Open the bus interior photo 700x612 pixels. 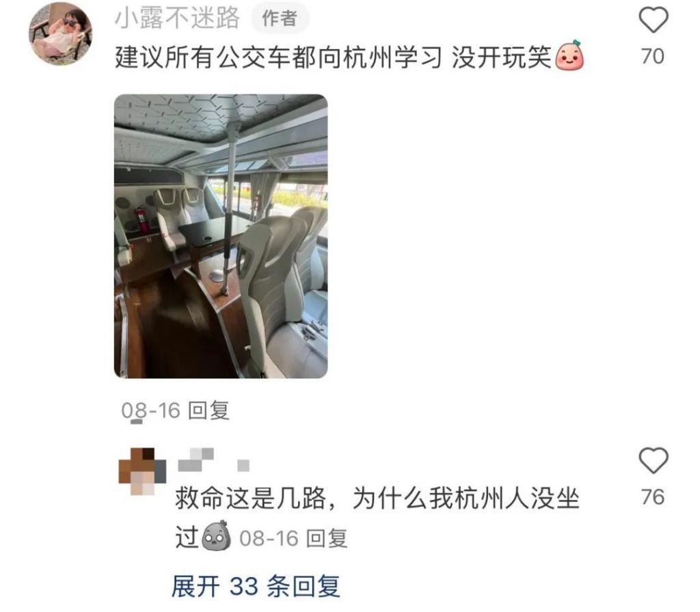[x=221, y=236]
